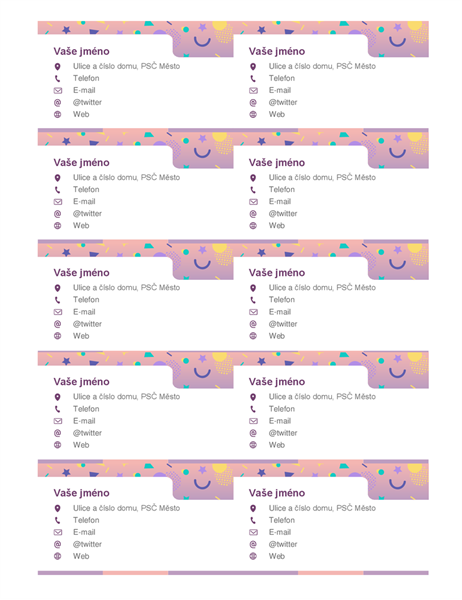Image resolution: width=462 pixels, height=600 pixels.
Task: Click the address text in top-right card
Action: [x=322, y=66]
